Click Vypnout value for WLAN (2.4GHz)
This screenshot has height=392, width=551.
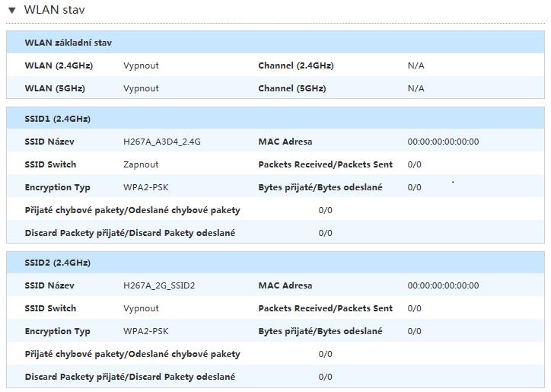[x=141, y=65]
